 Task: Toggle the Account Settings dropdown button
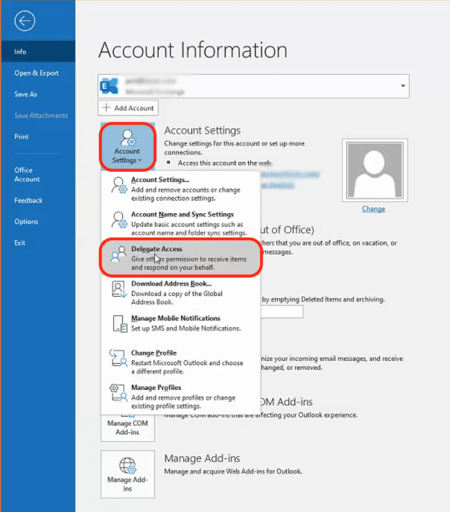click(x=127, y=147)
